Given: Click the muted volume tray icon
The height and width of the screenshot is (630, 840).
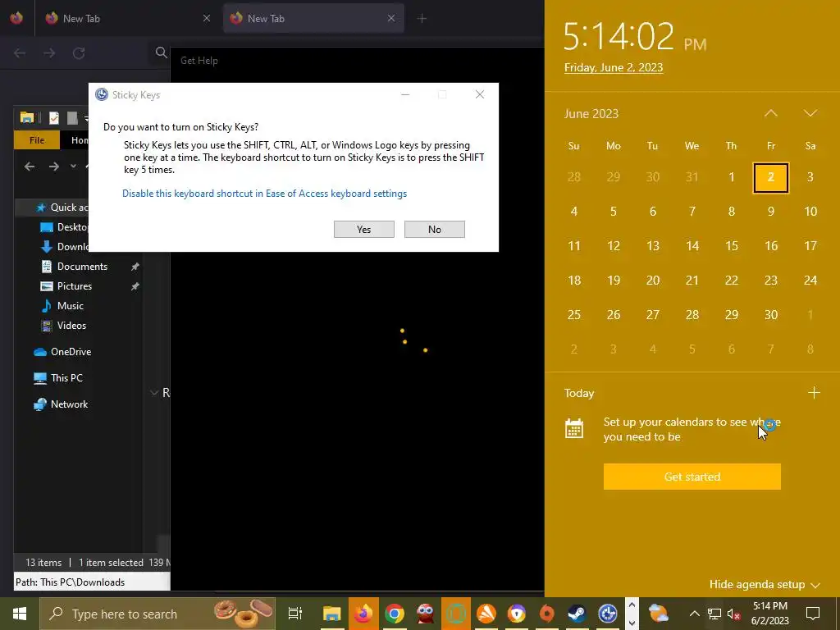Looking at the screenshot, I should click(x=733, y=614).
